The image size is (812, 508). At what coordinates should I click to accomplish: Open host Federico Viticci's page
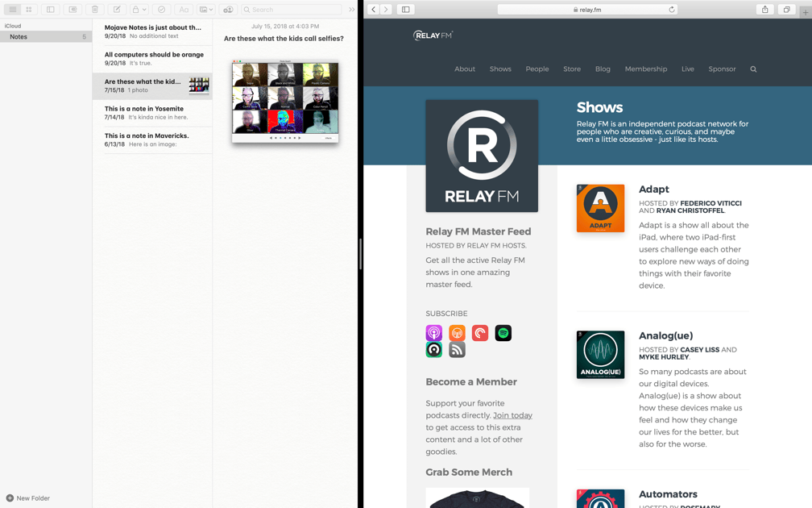point(710,203)
